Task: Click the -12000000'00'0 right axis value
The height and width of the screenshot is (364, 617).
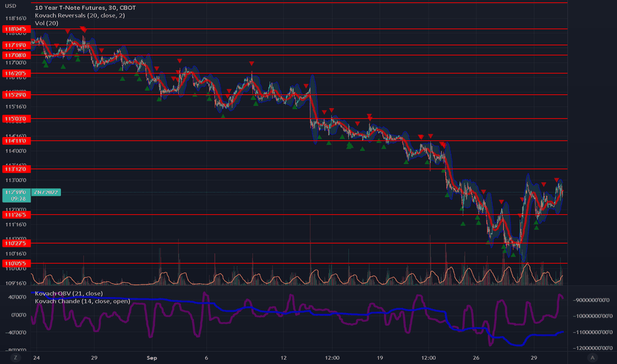Action: point(591,348)
